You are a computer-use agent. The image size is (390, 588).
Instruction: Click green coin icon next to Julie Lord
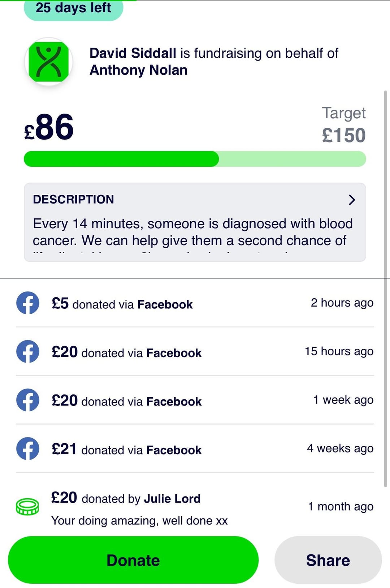(x=27, y=506)
